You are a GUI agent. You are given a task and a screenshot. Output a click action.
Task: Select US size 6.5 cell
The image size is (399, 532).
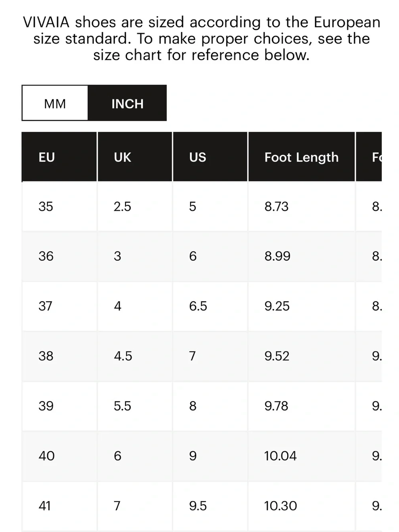[210, 306]
